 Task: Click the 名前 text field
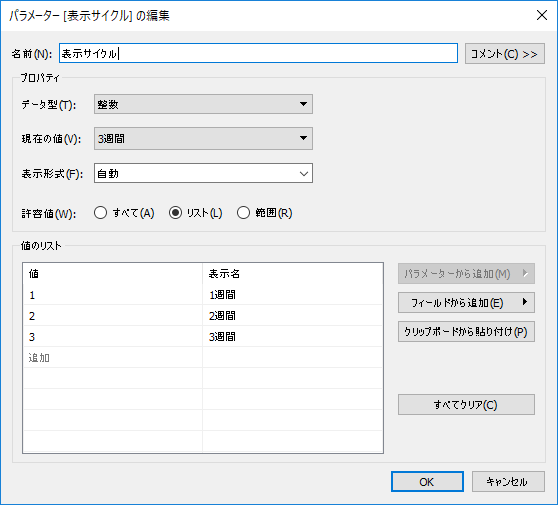258,53
